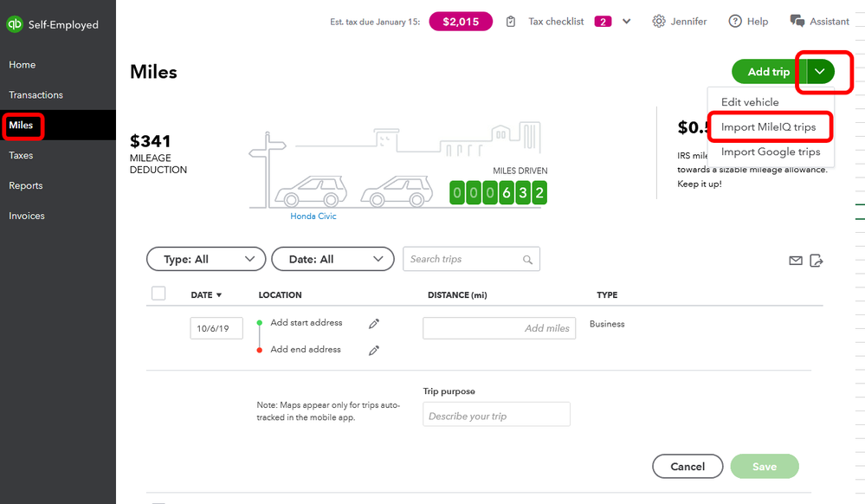Open the Tax checklist clipboard icon
This screenshot has width=865, height=504.
tap(511, 22)
